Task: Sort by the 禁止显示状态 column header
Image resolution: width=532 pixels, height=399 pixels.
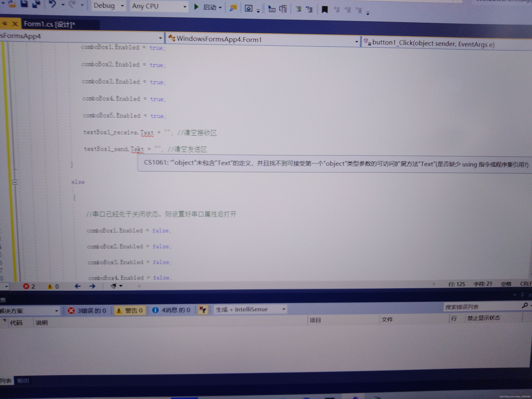Action: (483, 318)
